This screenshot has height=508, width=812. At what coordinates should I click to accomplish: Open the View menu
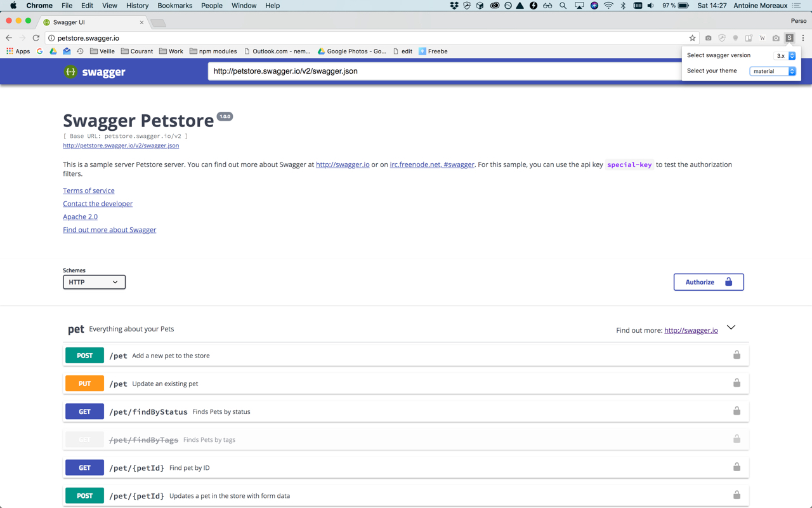tap(110, 6)
